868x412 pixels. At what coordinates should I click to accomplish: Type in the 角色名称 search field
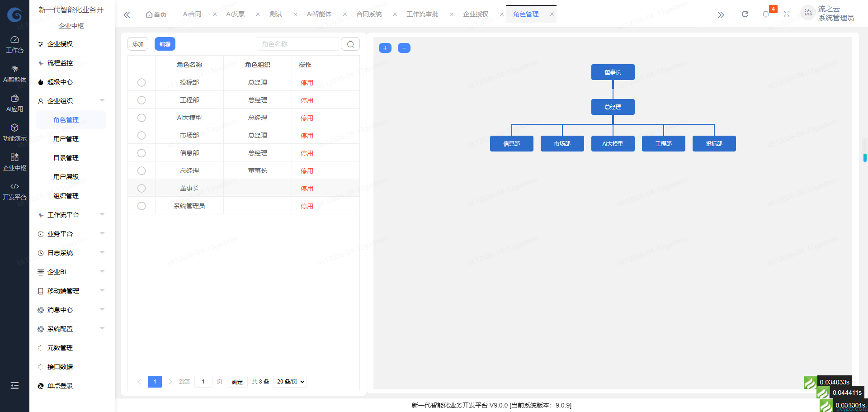297,44
